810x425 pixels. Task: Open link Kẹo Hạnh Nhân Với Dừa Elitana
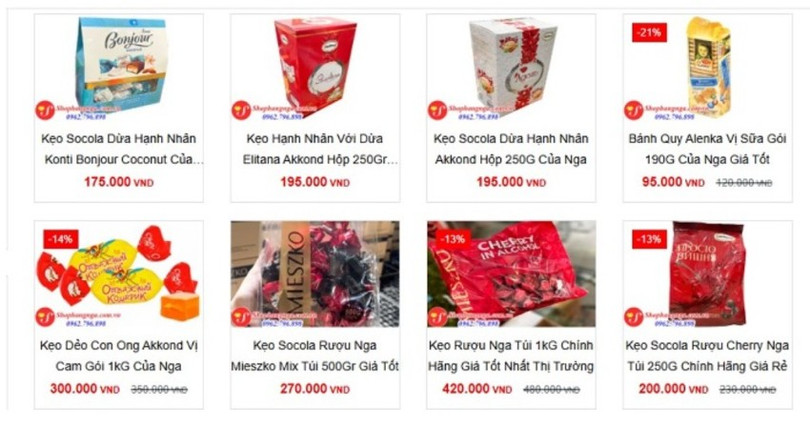317,149
